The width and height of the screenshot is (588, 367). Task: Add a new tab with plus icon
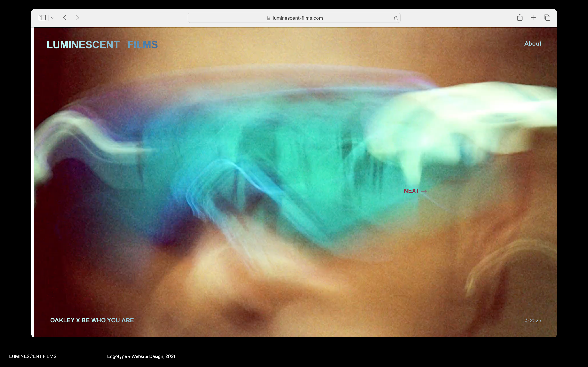point(533,18)
